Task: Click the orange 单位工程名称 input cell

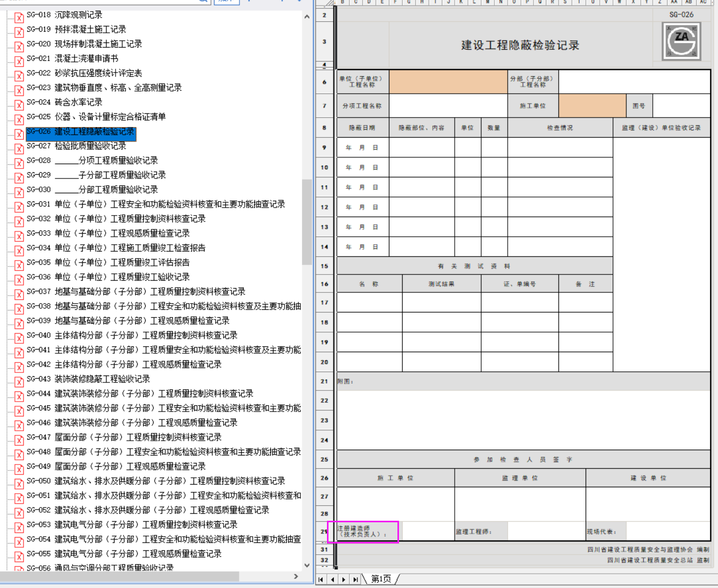Action: 448,82
